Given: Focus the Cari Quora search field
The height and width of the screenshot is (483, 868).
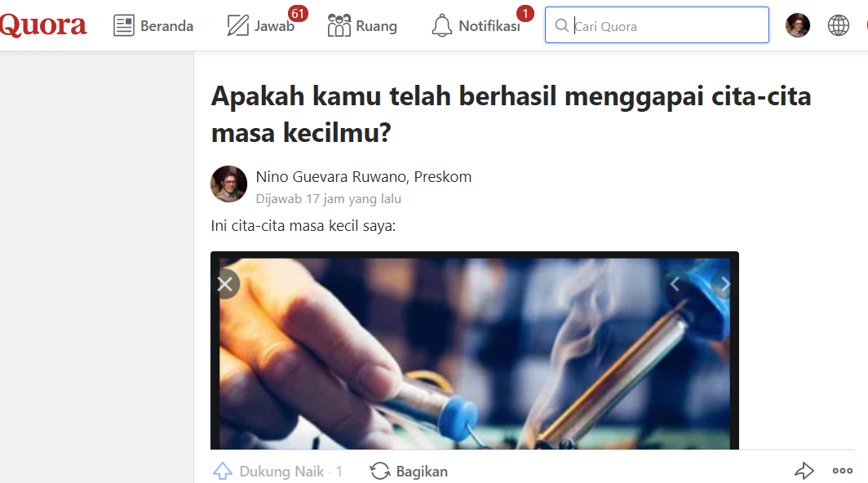Looking at the screenshot, I should tap(657, 25).
